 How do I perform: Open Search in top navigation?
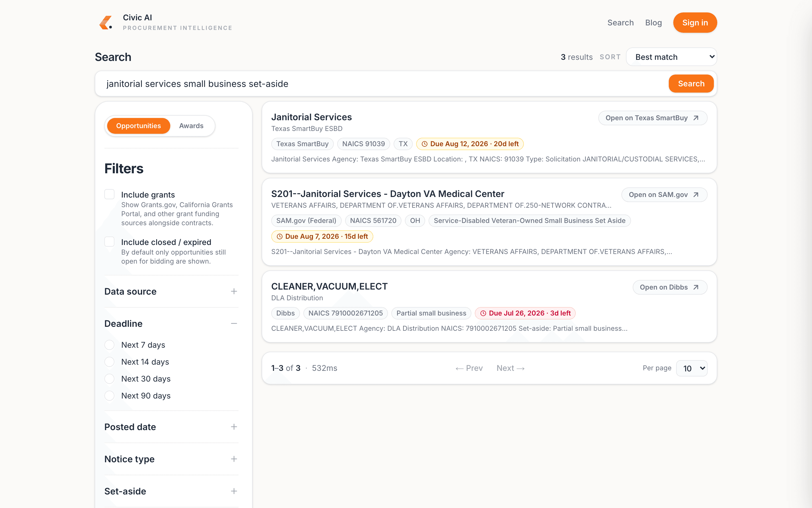(x=620, y=23)
